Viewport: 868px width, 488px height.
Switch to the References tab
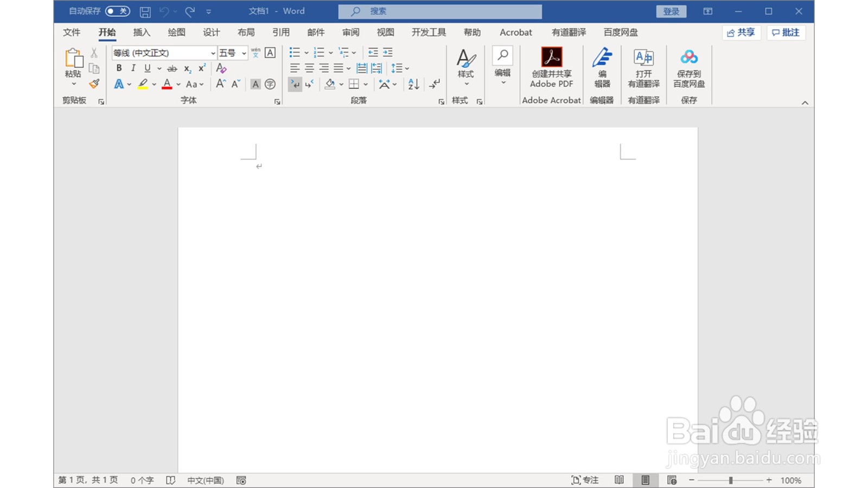point(281,33)
